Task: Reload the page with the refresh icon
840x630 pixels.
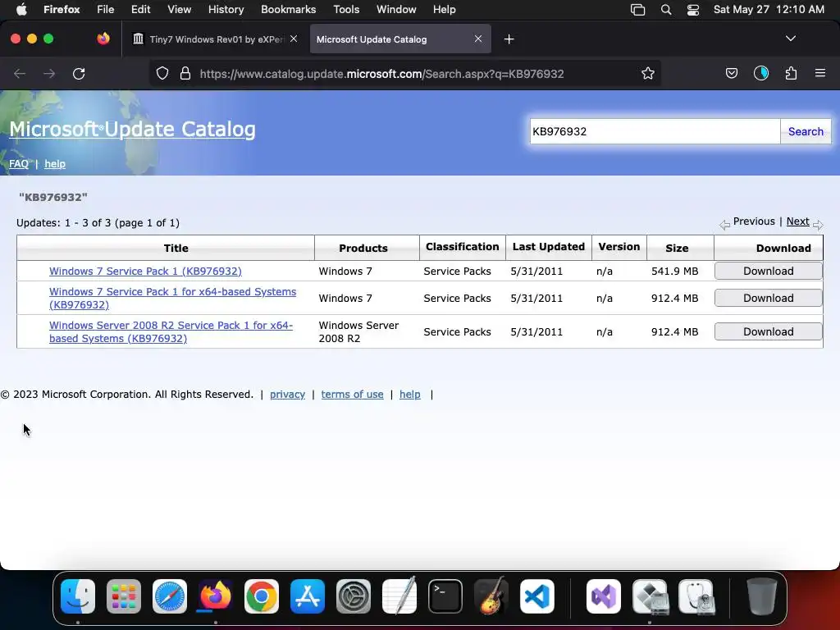Action: (79, 74)
